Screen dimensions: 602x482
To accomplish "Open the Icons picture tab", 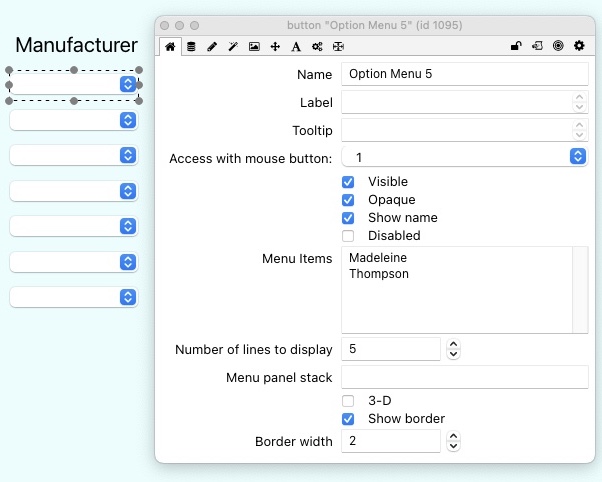I will coord(254,46).
